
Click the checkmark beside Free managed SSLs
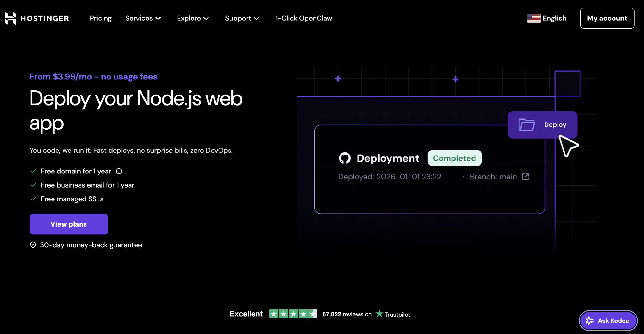pyautogui.click(x=33, y=199)
